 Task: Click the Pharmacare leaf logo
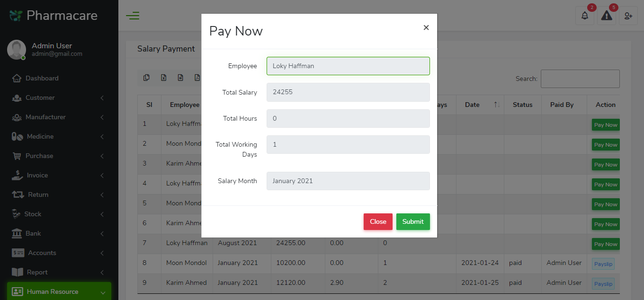(15, 15)
